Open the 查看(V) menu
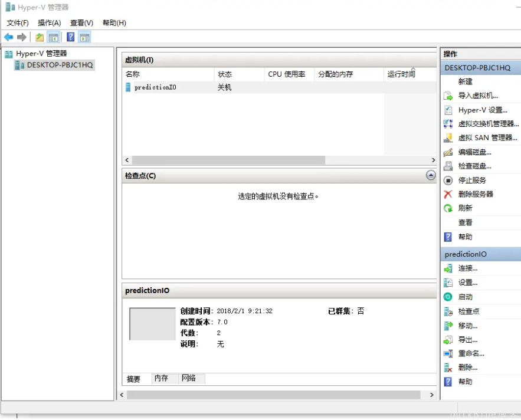This screenshot has height=420, width=521. pyautogui.click(x=81, y=23)
